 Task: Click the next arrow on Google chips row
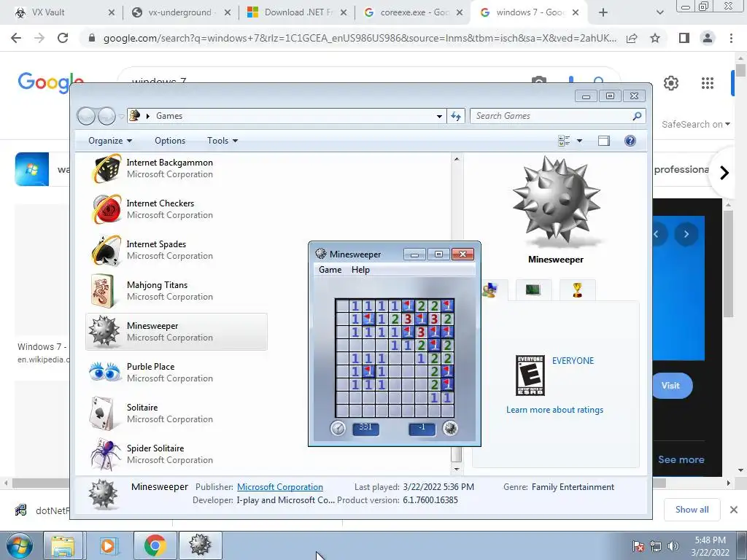724,172
